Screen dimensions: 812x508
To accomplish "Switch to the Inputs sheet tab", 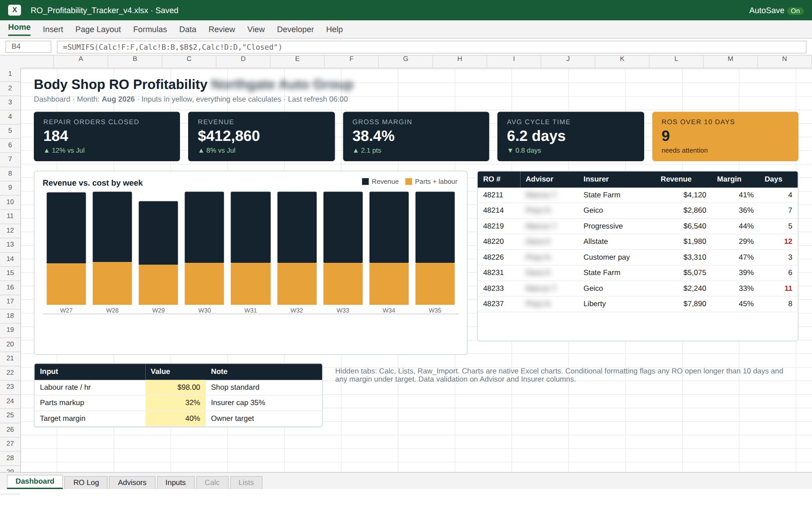I will 175,482.
